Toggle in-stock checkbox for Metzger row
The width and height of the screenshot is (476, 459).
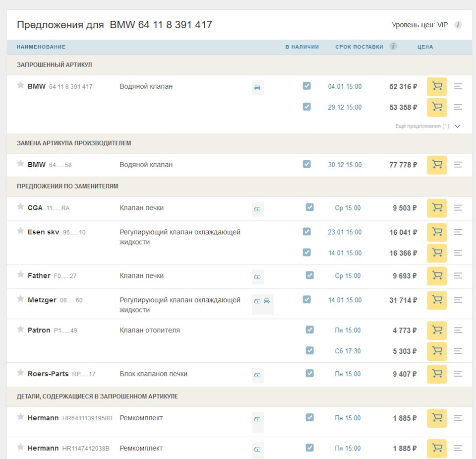click(306, 300)
